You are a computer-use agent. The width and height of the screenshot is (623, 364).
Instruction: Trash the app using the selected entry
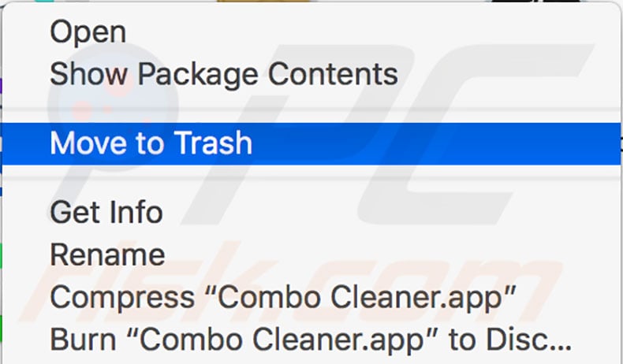(151, 143)
